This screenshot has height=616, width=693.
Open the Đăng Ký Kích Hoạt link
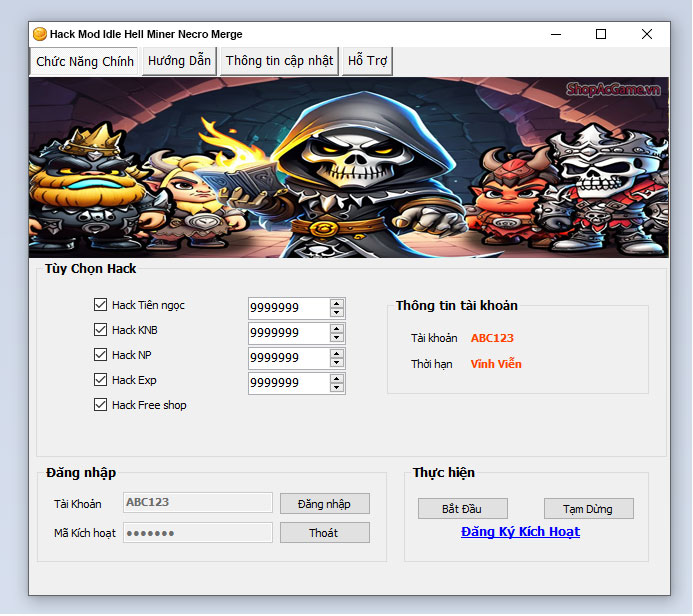[x=520, y=532]
